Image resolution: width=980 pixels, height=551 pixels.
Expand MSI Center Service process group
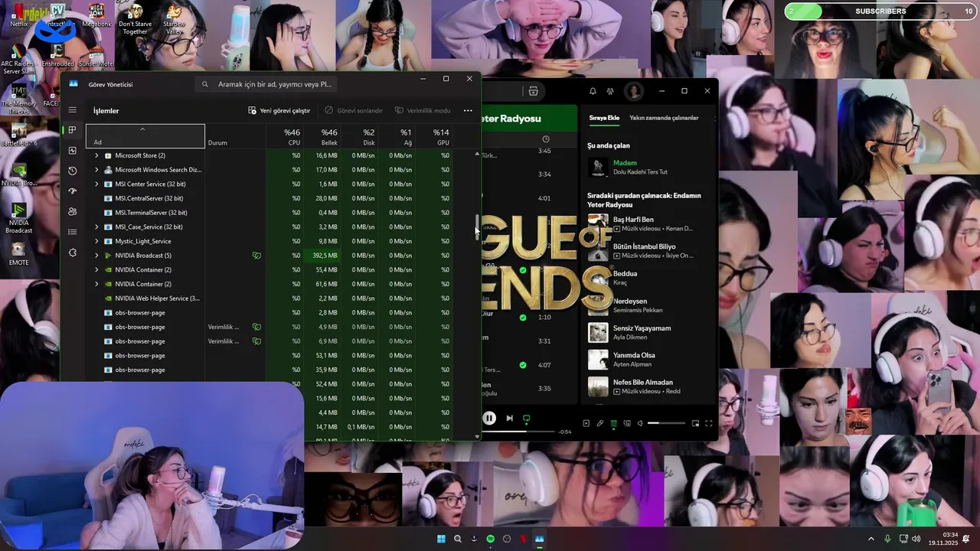(96, 184)
